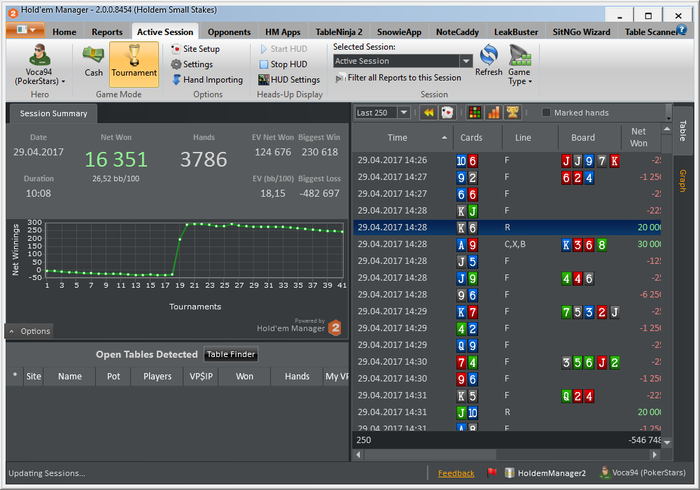This screenshot has width=700, height=490.
Task: Select the 14:28 A 9 C,X,B hand row
Action: click(507, 245)
